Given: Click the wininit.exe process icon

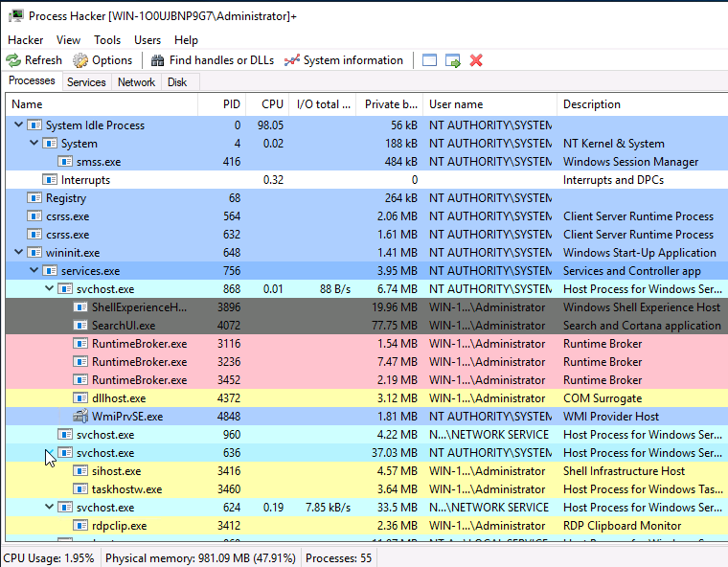Looking at the screenshot, I should coord(34,253).
